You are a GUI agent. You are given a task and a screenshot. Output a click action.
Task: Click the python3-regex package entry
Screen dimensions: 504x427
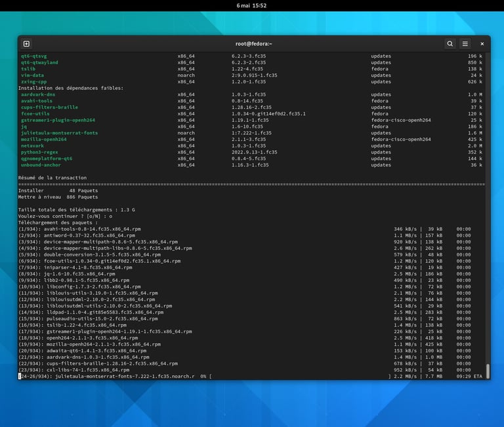39,152
